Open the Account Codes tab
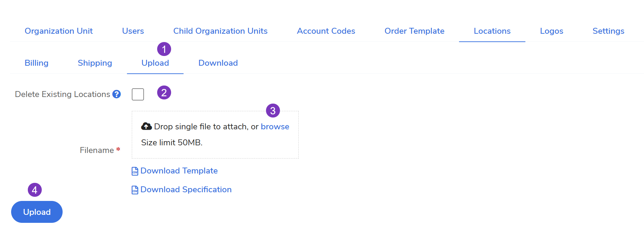This screenshot has height=235, width=644. coord(326,31)
